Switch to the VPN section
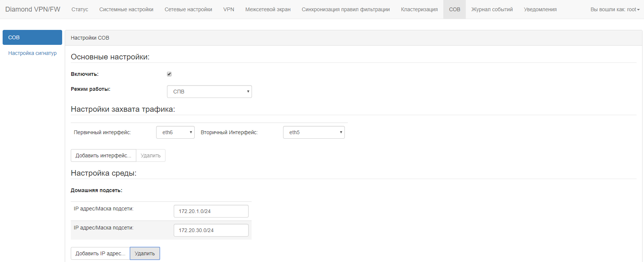Screen dimensions: 644x262 click(229, 9)
